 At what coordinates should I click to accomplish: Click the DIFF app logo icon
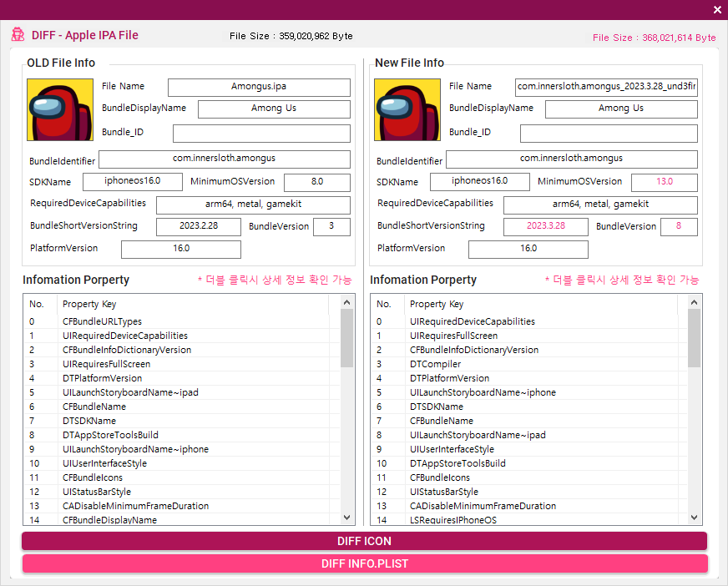pos(18,35)
